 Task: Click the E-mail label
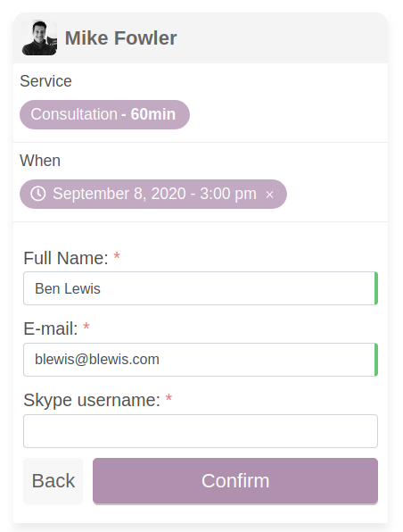[51, 328]
